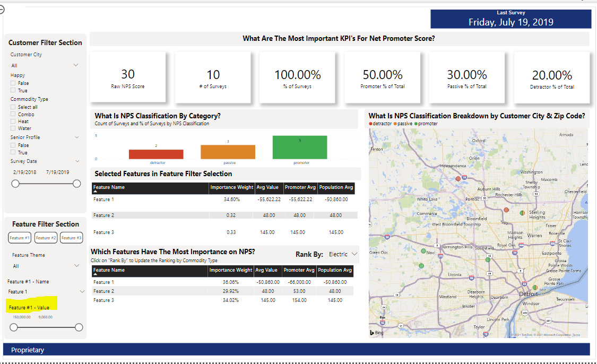This screenshot has height=364, width=597.
Task: Click the Feature #3 button
Action: tap(71, 238)
